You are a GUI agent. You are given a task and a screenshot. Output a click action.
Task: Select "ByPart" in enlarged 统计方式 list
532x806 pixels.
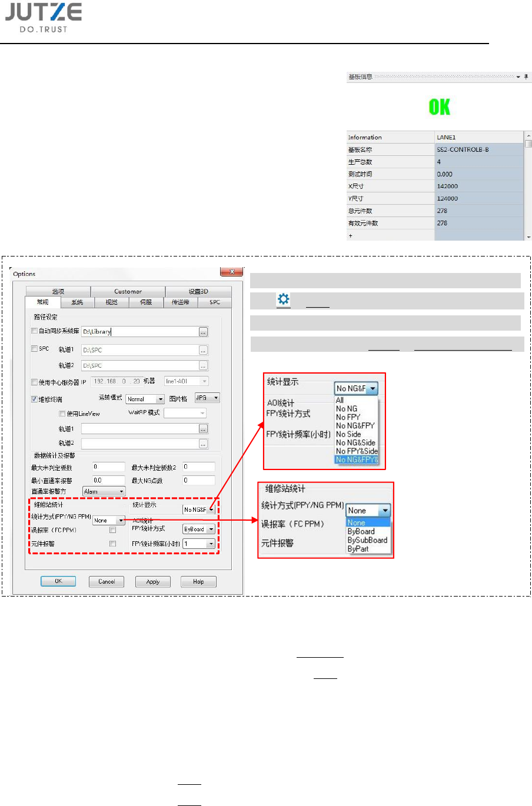point(368,549)
